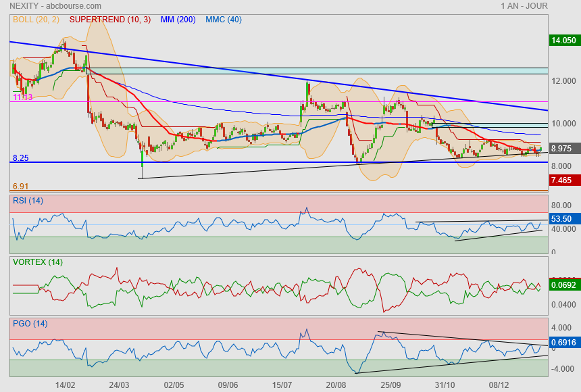This screenshot has height=392, width=581.
Task: Select the MMC (40) legend label
Action: pyautogui.click(x=224, y=20)
